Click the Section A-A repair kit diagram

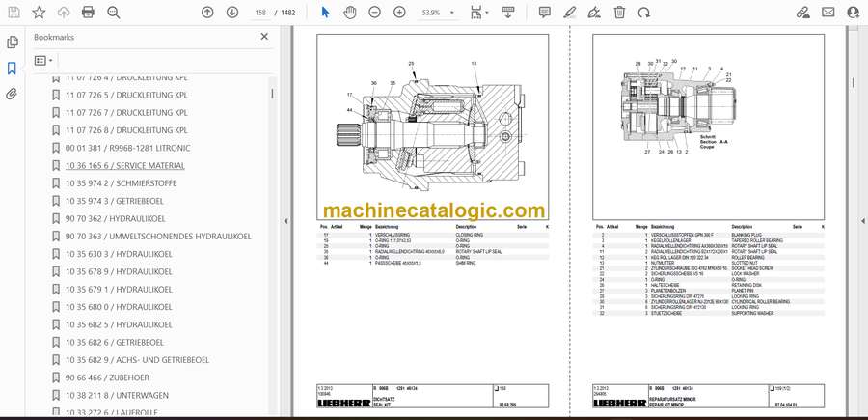tap(708, 127)
